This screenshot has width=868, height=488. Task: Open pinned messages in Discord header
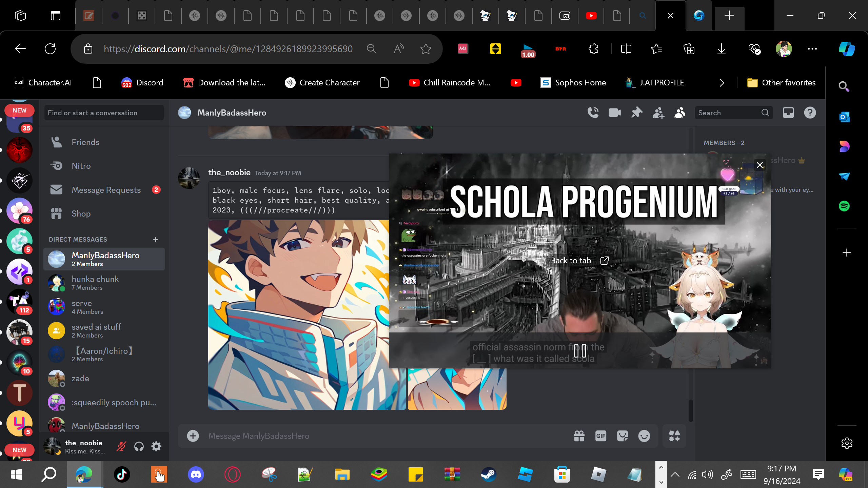pyautogui.click(x=637, y=113)
